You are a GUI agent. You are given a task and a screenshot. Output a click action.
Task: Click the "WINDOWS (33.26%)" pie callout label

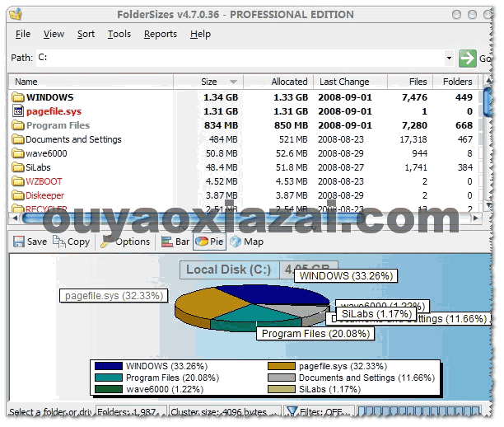346,276
